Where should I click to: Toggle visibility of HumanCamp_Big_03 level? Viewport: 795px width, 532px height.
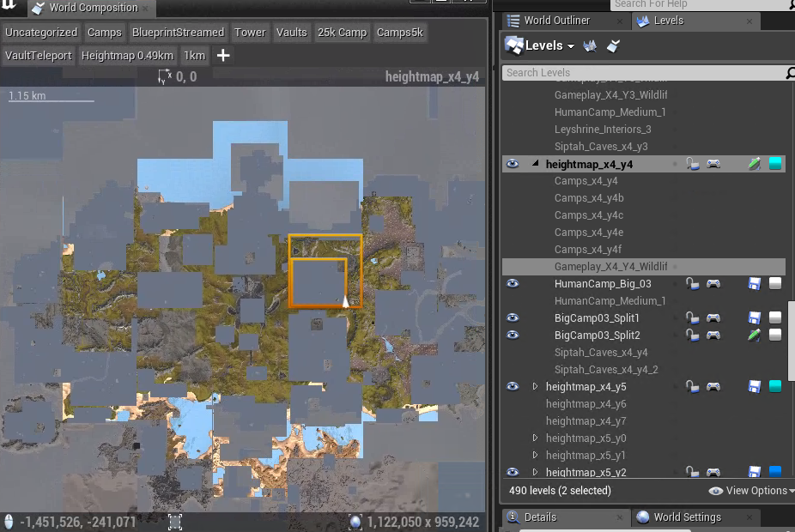(513, 284)
